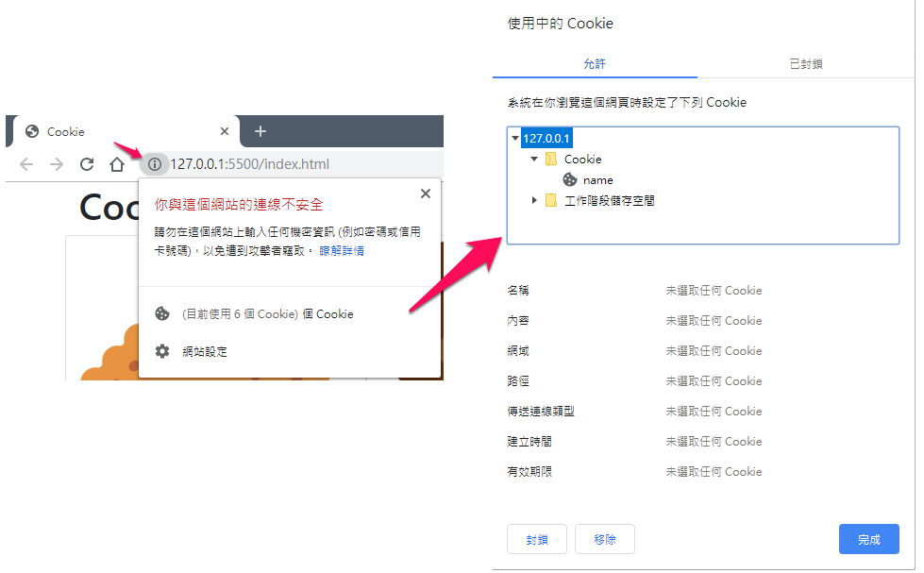The image size is (924, 573).
Task: Open the 瞭解詳情 link
Action: coord(342,251)
